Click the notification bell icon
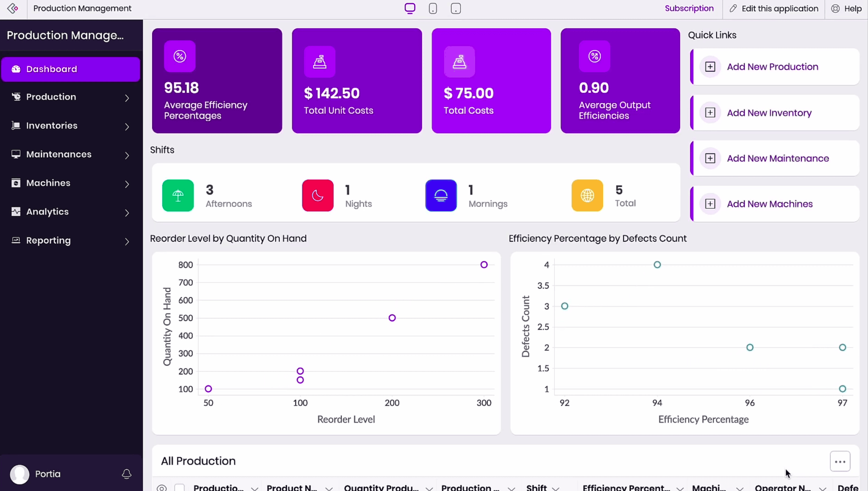This screenshot has height=491, width=868. tap(126, 474)
